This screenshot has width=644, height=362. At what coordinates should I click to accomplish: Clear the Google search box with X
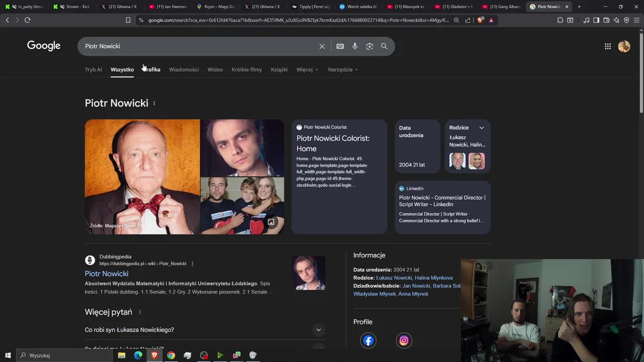322,46
